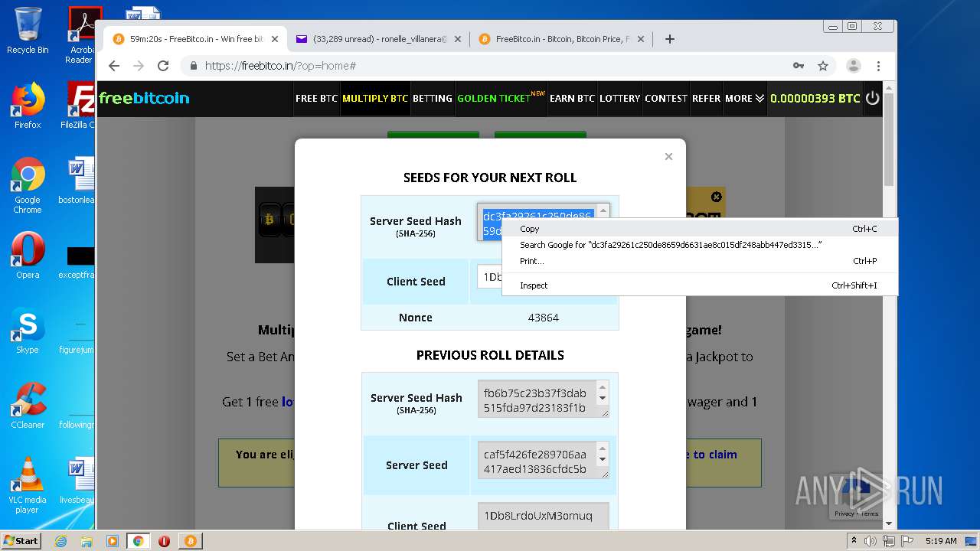
Task: Select 'Search Google for' context menu entry
Action: tap(700, 245)
